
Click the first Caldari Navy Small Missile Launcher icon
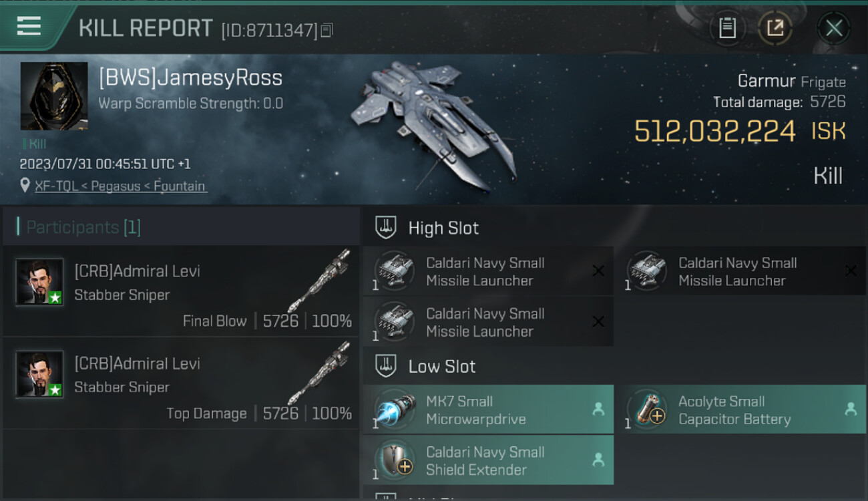pos(395,271)
